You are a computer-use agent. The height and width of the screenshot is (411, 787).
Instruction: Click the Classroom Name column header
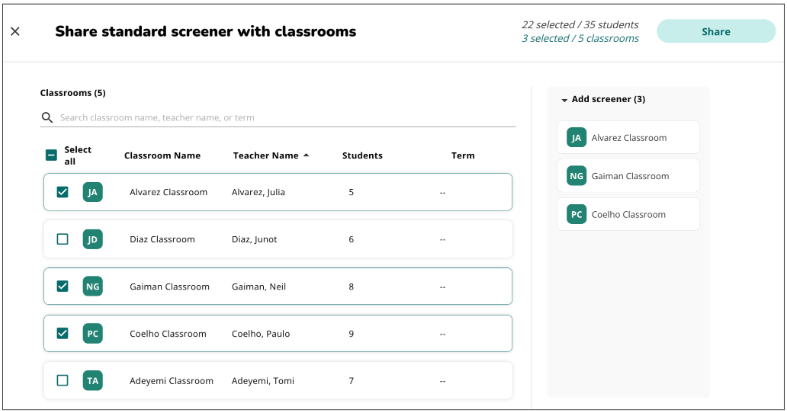tap(162, 156)
